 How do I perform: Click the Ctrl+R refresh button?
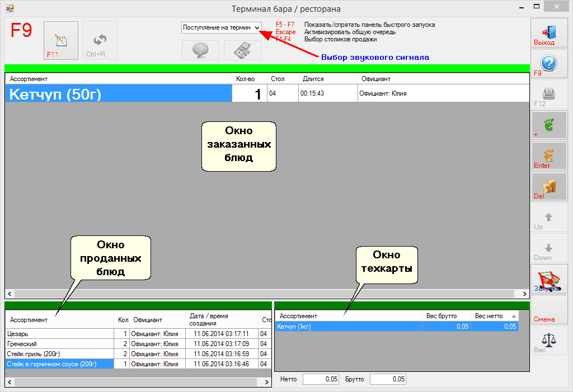click(x=100, y=40)
